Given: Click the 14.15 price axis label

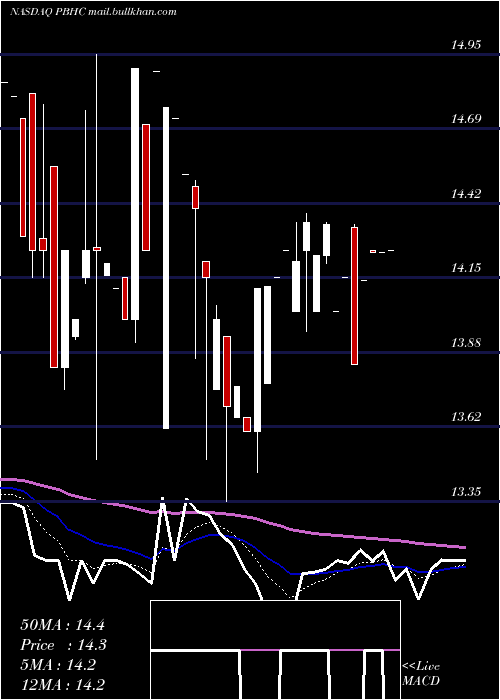Looking at the screenshot, I should coord(466,268).
